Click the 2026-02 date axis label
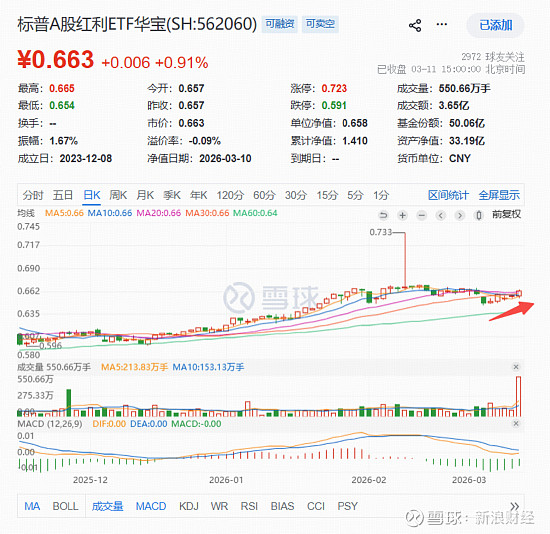550x534 pixels. pos(369,480)
